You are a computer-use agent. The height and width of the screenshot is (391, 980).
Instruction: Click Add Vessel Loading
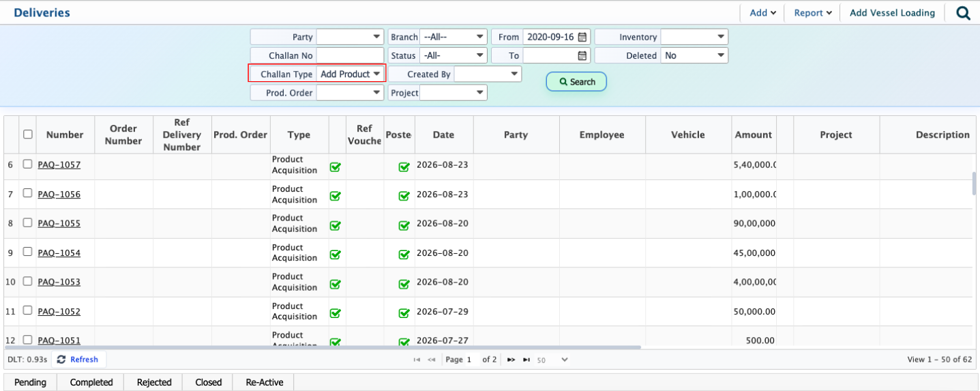tap(892, 13)
